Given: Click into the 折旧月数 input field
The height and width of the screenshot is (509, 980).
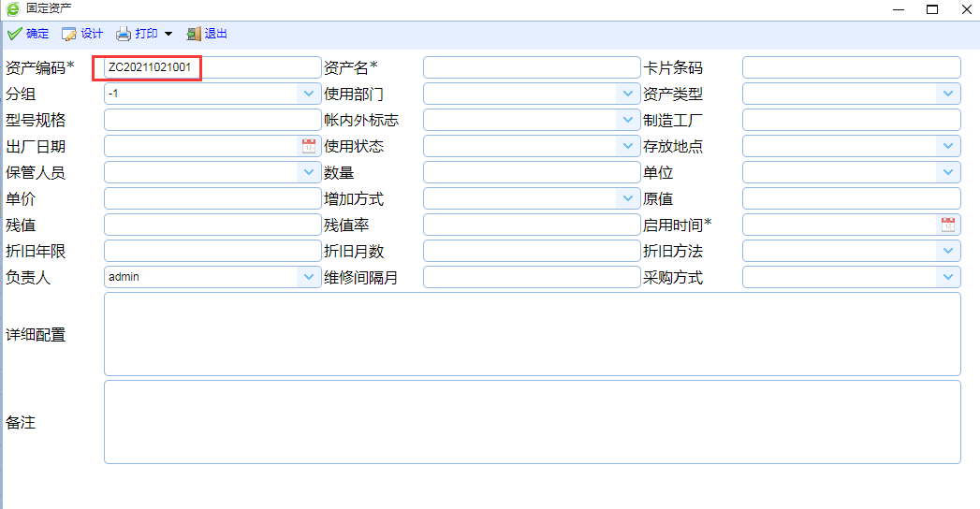Looking at the screenshot, I should 532,251.
